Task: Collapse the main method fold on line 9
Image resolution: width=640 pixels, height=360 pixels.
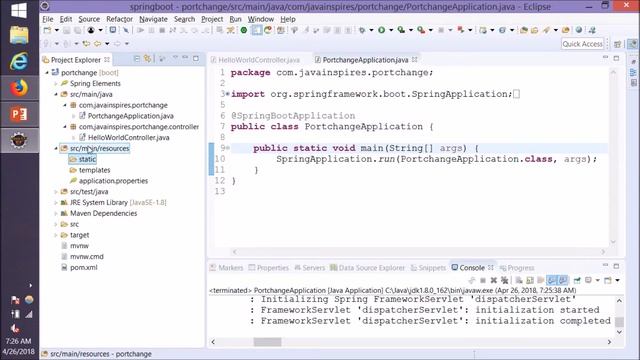Action: [227, 148]
